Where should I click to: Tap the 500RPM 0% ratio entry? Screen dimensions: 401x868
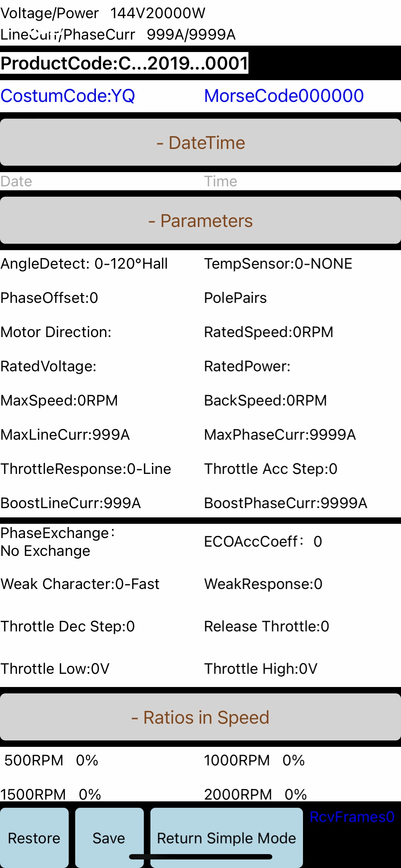click(x=51, y=760)
